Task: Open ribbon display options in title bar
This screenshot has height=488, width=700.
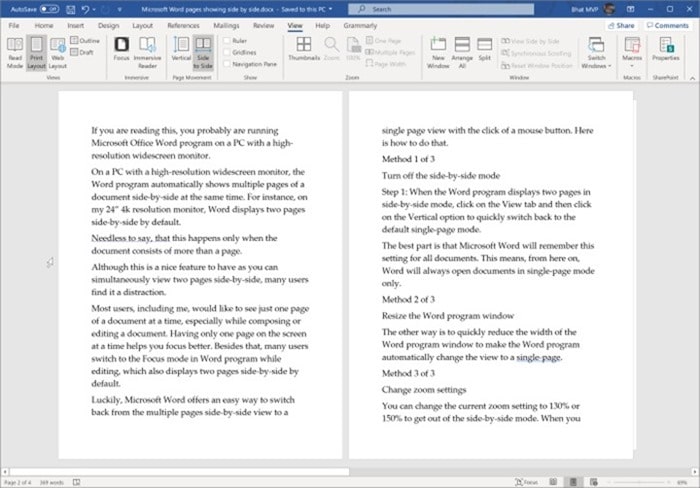Action: (630, 9)
